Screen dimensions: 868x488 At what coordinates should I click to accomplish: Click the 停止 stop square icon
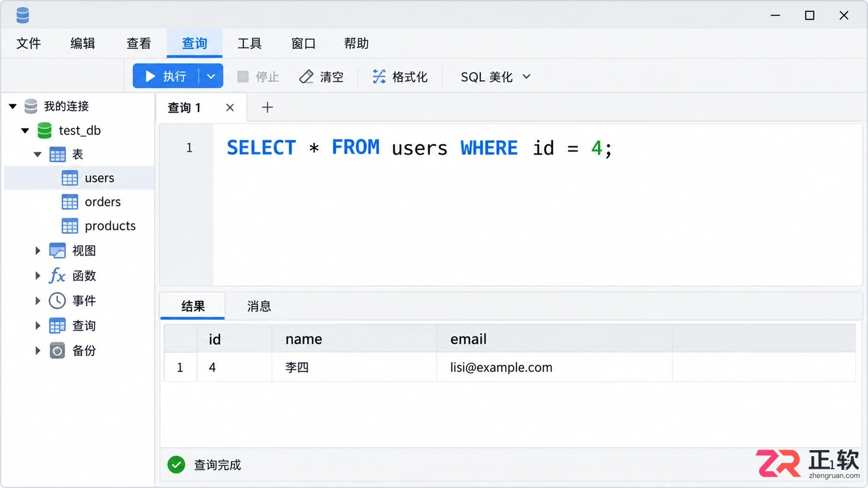point(243,77)
